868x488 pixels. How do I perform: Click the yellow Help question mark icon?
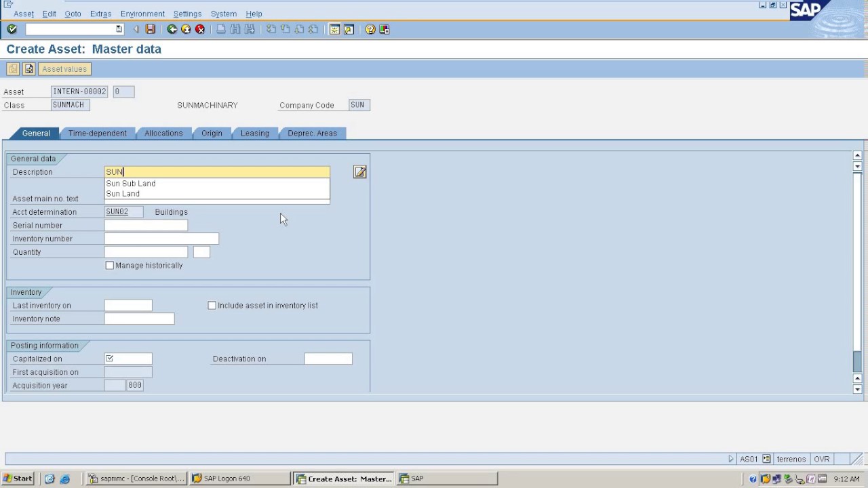[370, 29]
